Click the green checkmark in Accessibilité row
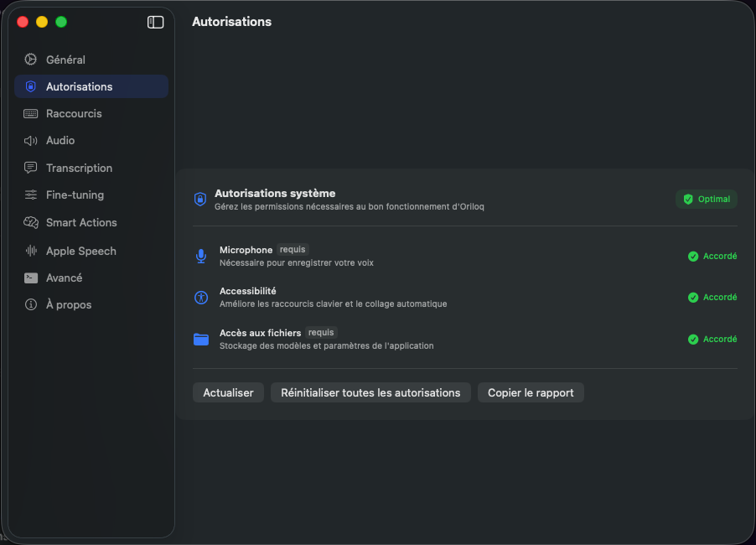This screenshot has width=756, height=545. 693,298
